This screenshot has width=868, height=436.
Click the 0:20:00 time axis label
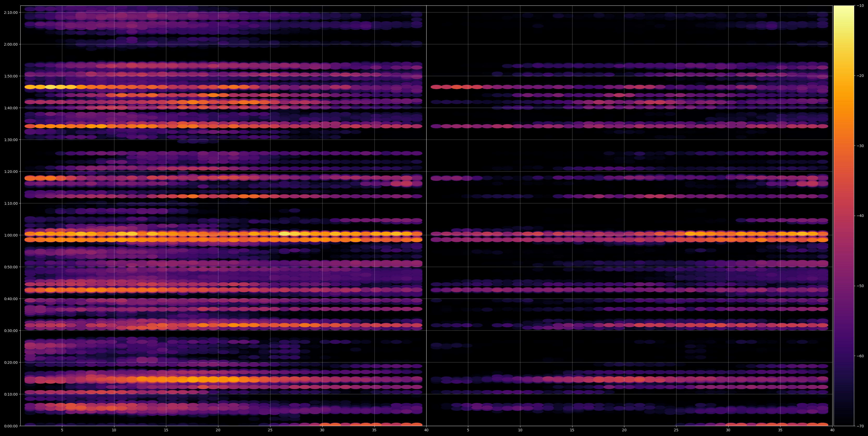click(11, 362)
